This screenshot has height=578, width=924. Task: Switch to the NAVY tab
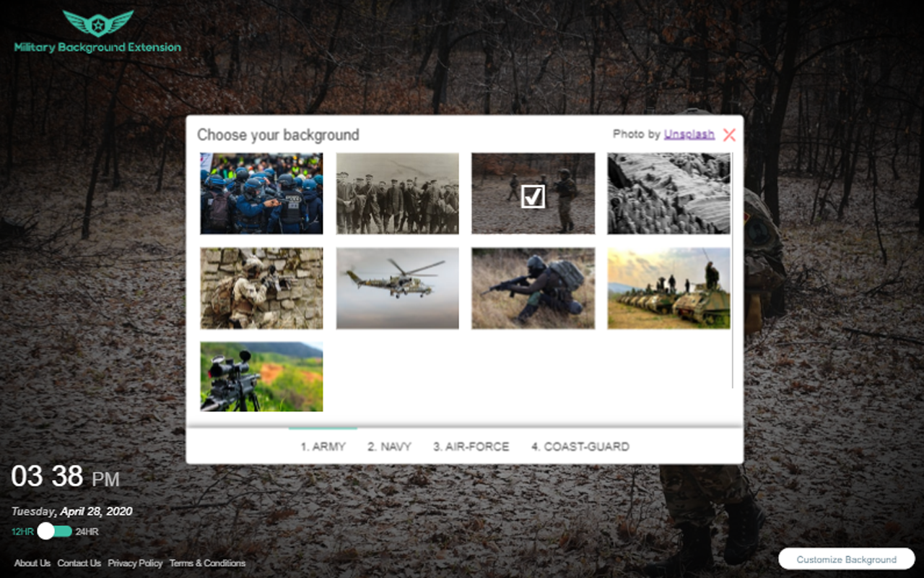(x=388, y=446)
